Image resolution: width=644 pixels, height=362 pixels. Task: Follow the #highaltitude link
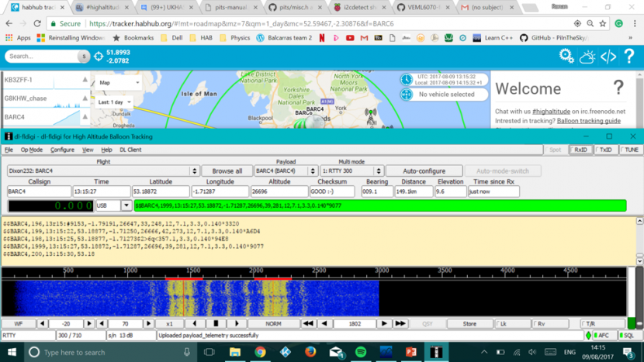551,111
